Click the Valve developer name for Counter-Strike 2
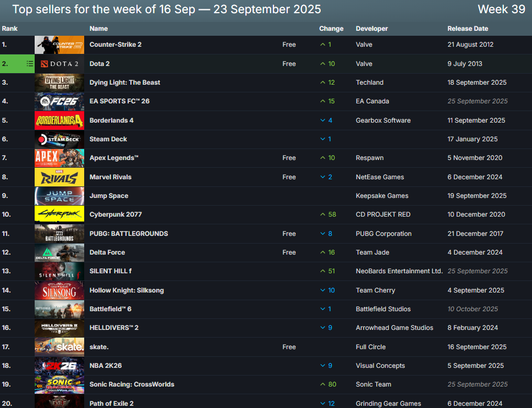Image resolution: width=532 pixels, height=408 pixels. (x=364, y=45)
